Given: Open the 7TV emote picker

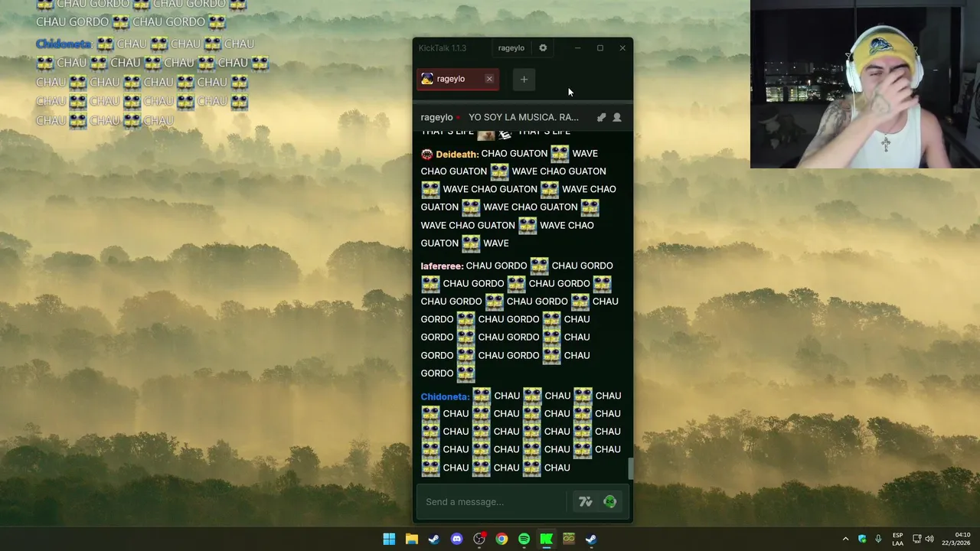Looking at the screenshot, I should 586,501.
